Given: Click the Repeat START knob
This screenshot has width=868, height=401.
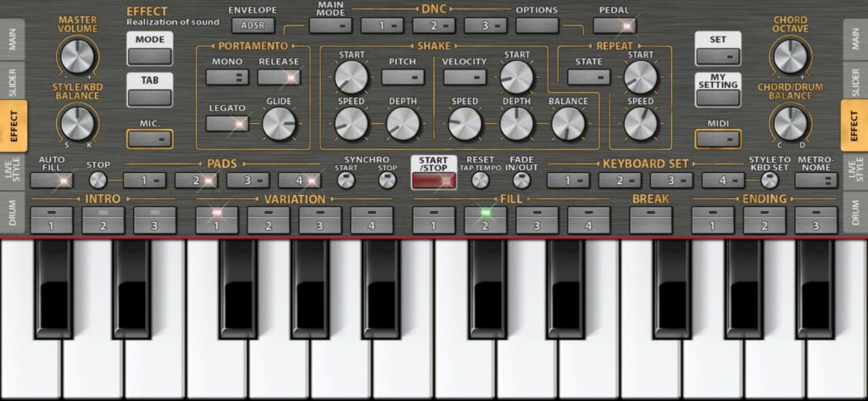Looking at the screenshot, I should pyautogui.click(x=641, y=77).
